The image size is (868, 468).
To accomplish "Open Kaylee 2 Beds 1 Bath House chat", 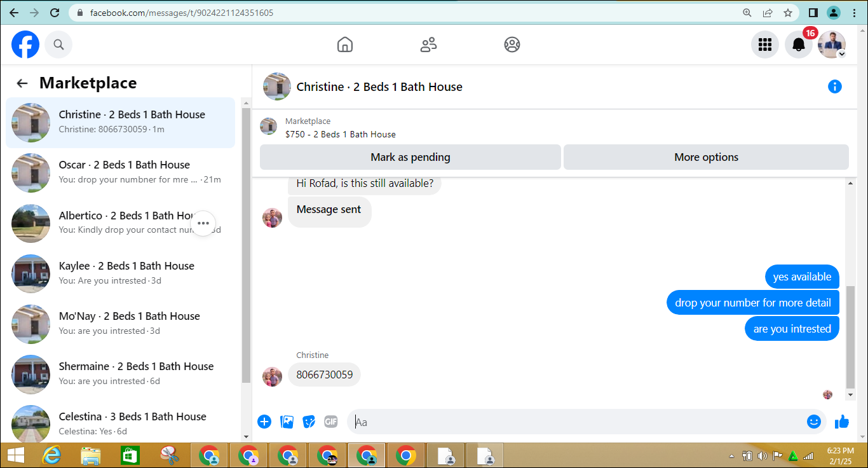I will pyautogui.click(x=121, y=273).
